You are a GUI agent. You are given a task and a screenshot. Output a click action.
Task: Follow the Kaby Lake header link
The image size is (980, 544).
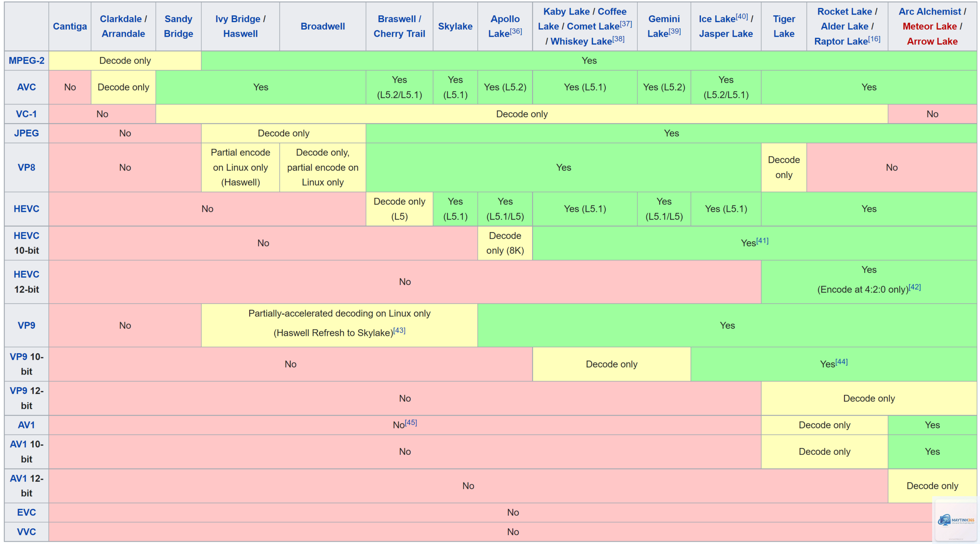click(x=567, y=11)
